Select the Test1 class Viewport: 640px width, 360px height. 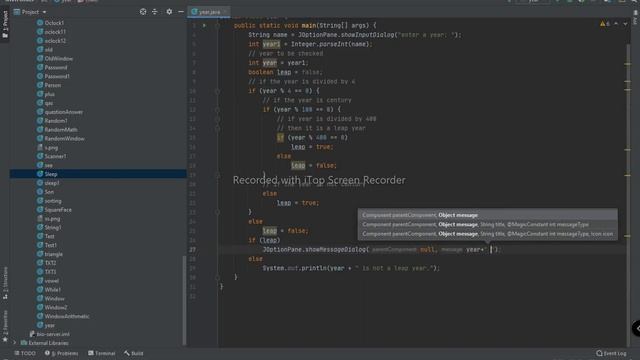[51, 245]
